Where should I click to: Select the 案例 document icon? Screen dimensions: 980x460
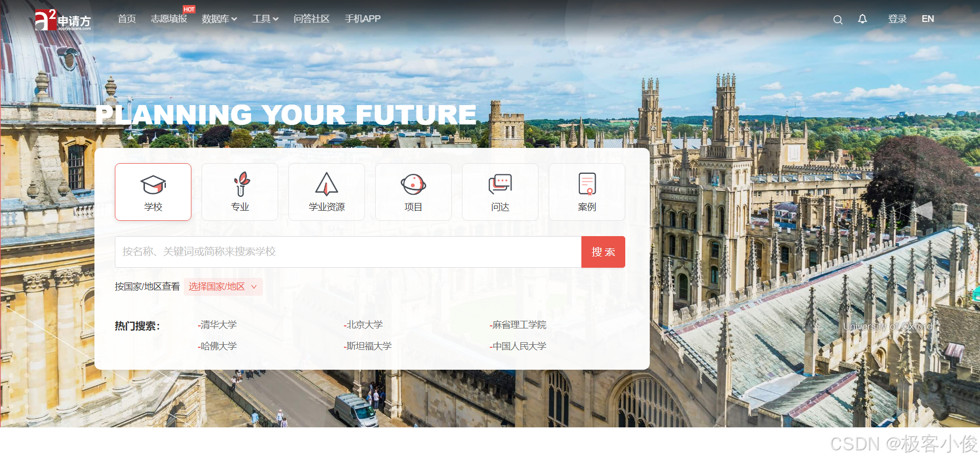coord(587,192)
